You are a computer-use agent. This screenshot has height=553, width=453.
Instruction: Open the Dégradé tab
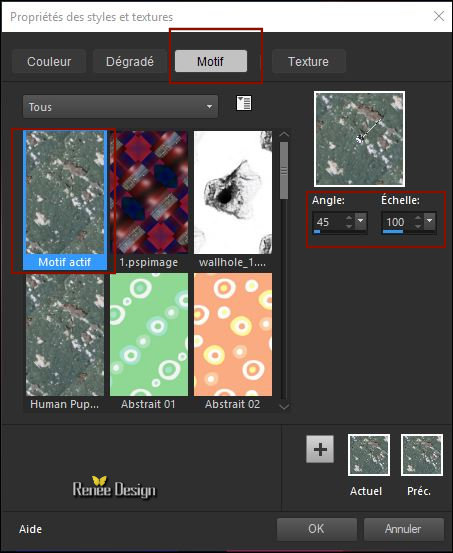(x=130, y=61)
